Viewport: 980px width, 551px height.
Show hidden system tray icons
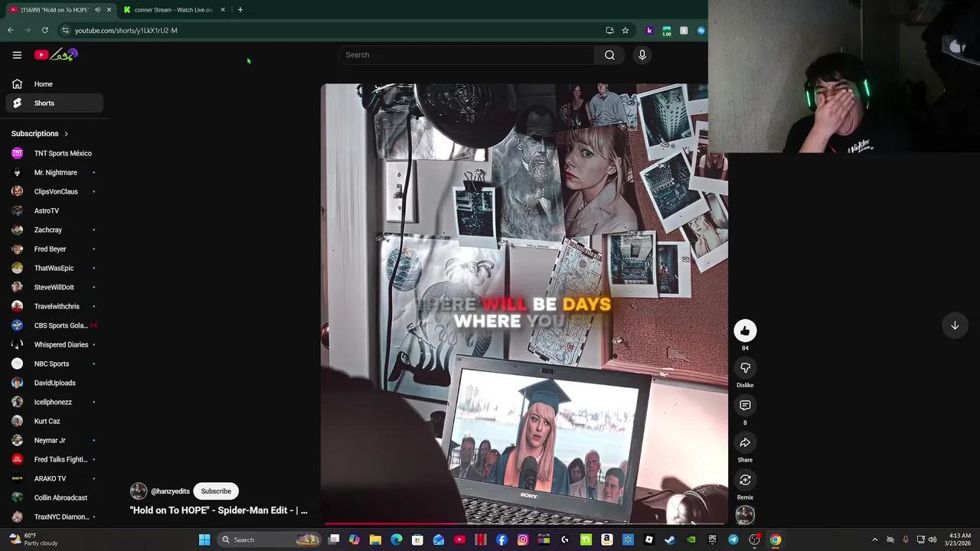pyautogui.click(x=875, y=540)
